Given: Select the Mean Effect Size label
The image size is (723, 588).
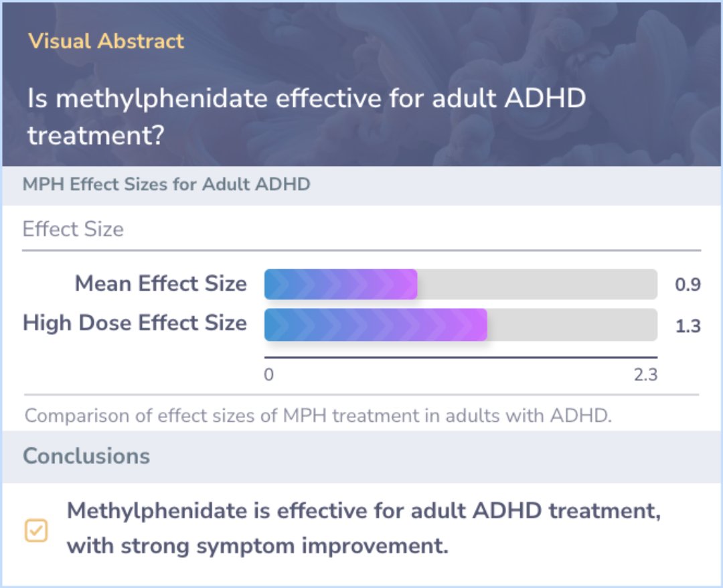Looking at the screenshot, I should pos(161,284).
